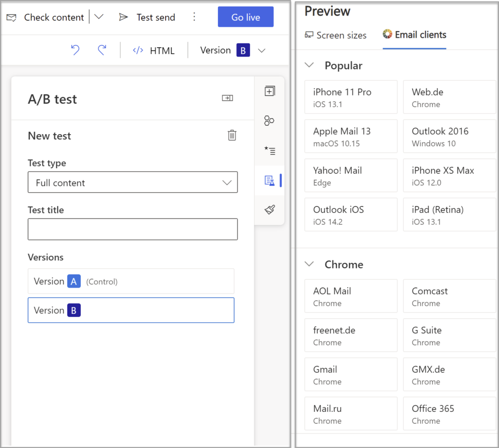Screen dimensions: 499x448
Task: Click the Test send label
Action: pyautogui.click(x=156, y=17)
